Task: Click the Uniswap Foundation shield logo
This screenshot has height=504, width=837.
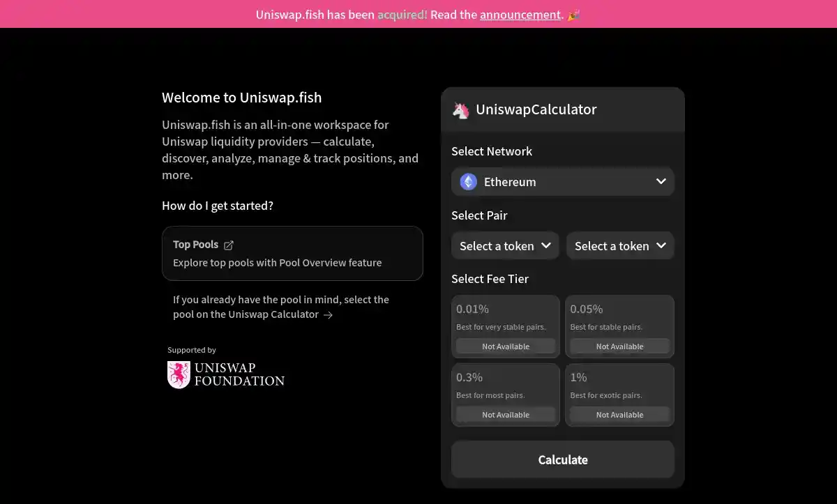Action: pos(178,374)
